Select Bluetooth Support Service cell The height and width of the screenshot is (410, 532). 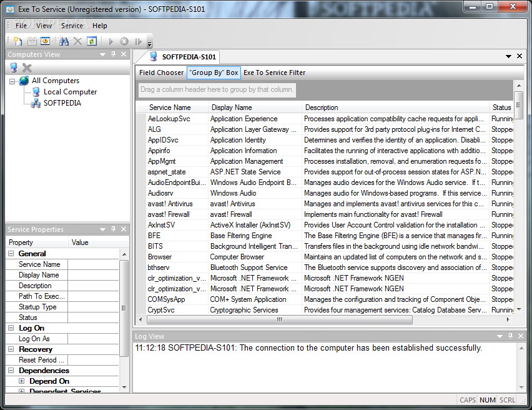(x=255, y=267)
